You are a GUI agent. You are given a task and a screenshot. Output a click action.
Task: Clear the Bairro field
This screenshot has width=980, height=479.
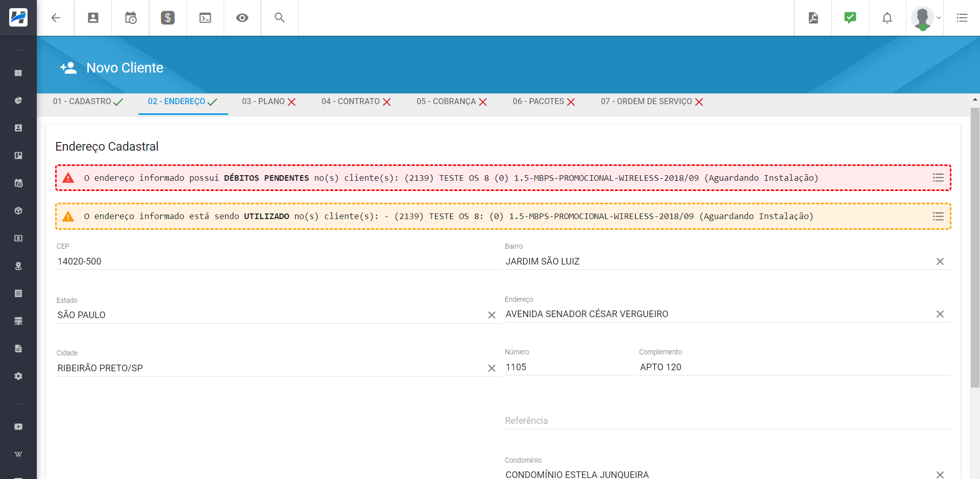[x=940, y=261]
